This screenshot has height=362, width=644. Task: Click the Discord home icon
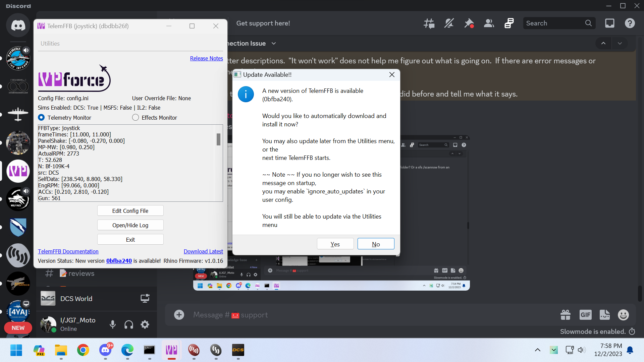point(18,25)
